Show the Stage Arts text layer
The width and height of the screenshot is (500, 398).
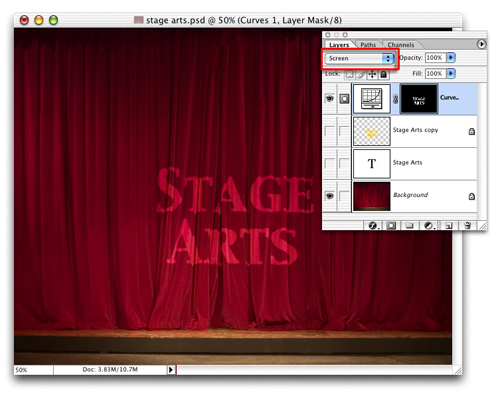tap(330, 163)
